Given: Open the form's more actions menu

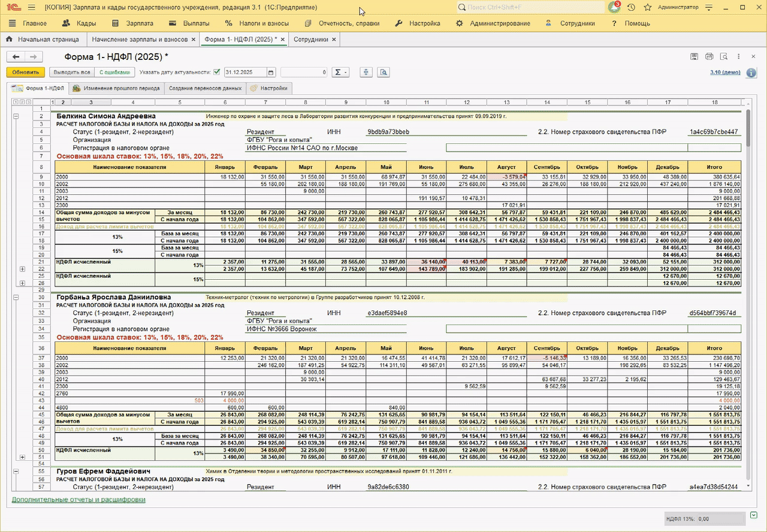Looking at the screenshot, I should (739, 56).
